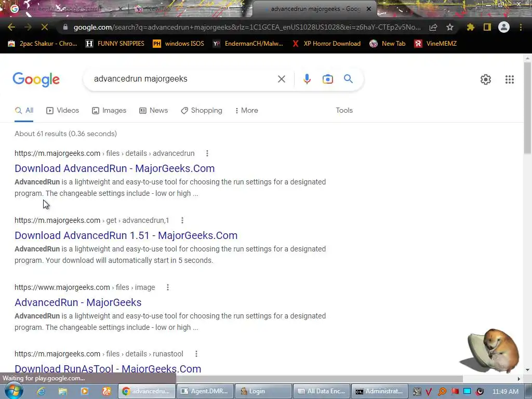Open the Windows Start orb
This screenshot has width=532, height=399.
point(14,391)
